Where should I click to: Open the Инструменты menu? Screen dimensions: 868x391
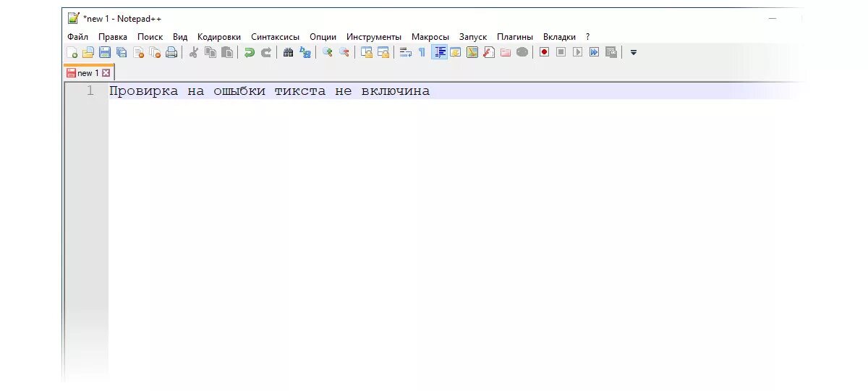[374, 37]
